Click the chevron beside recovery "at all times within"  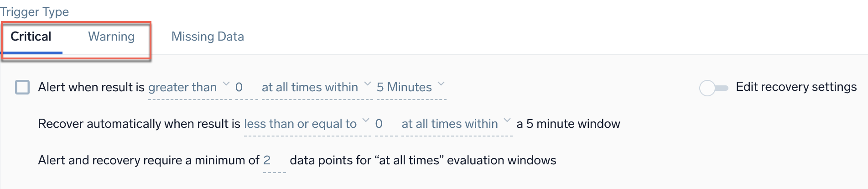[x=507, y=121]
